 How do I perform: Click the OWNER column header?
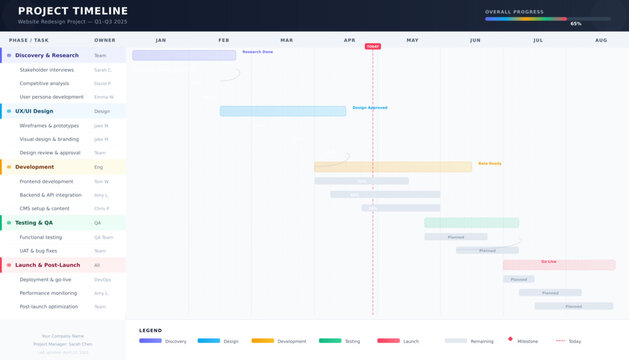pos(105,40)
